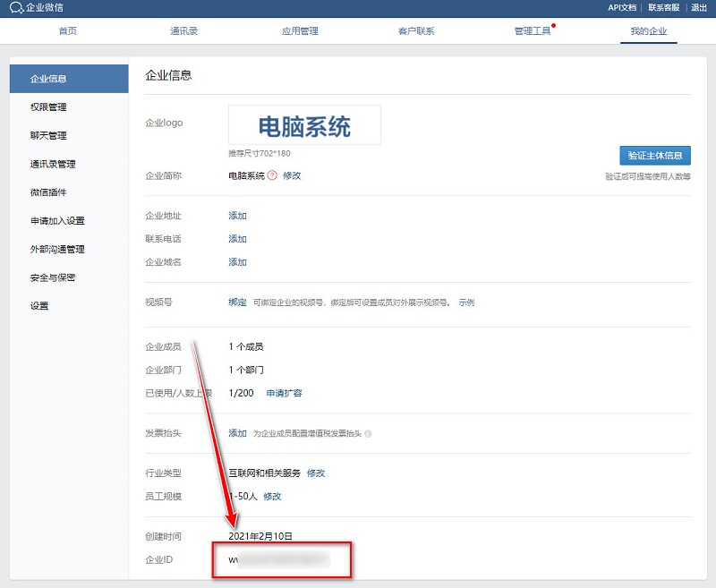The width and height of the screenshot is (716, 588).
Task: Click the 1 个部门 value
Action: coord(246,370)
